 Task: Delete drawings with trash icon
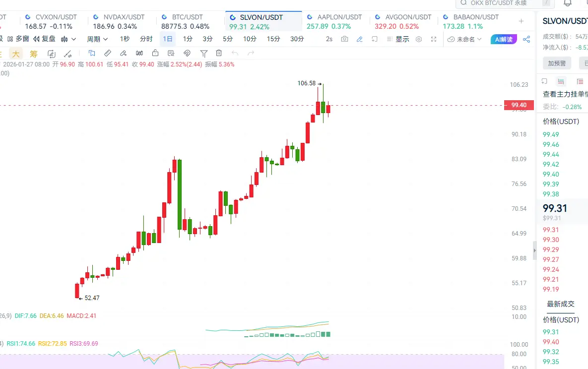coord(219,53)
